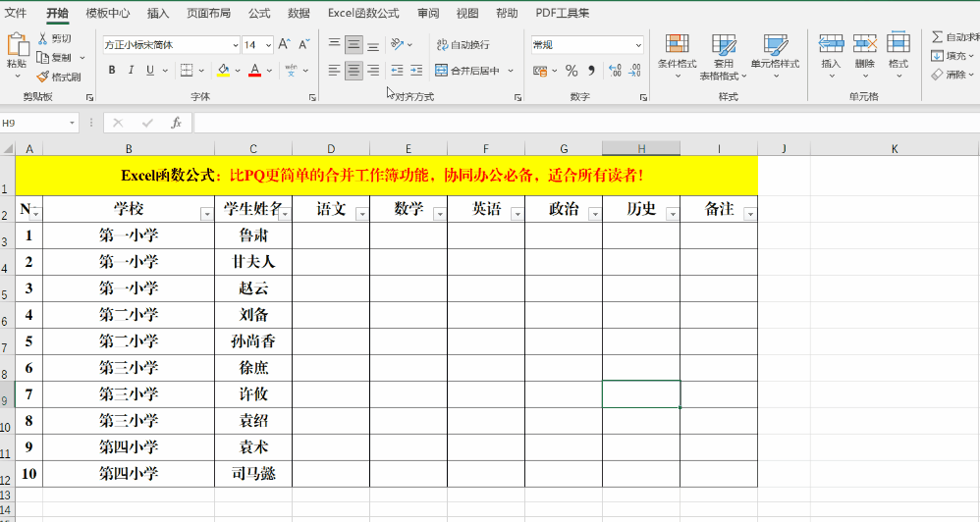Decrease font size with smaller A icon
Viewport: 980px width, 522px height.
click(x=304, y=44)
